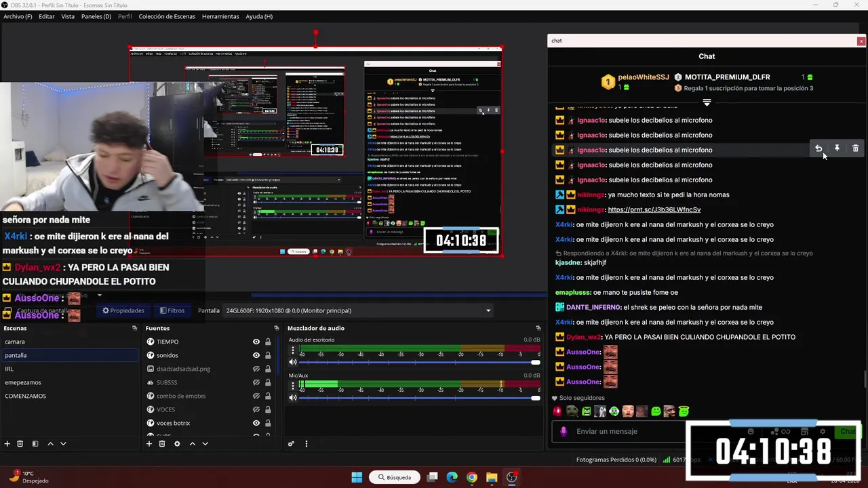Hide the voces botrix source
The width and height of the screenshot is (868, 488).
click(256, 423)
